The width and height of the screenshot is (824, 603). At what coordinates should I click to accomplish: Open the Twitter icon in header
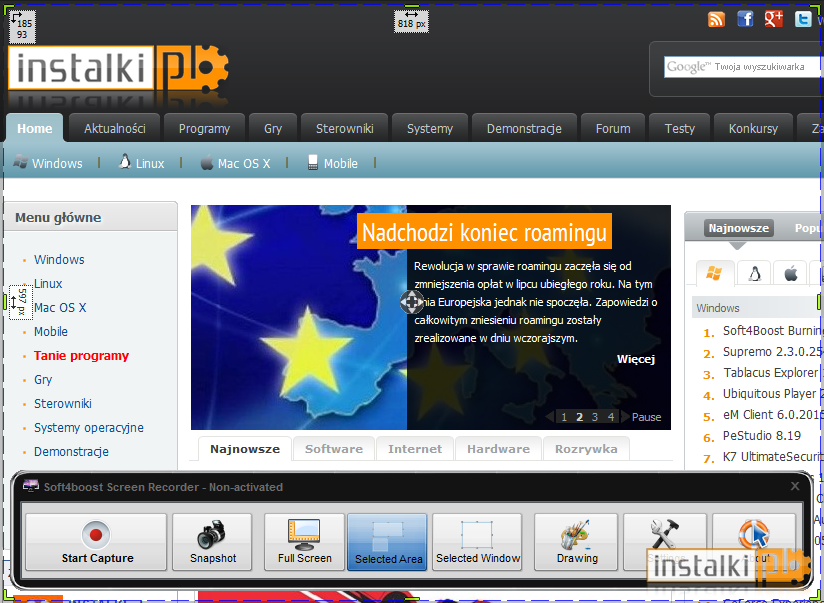coord(802,19)
